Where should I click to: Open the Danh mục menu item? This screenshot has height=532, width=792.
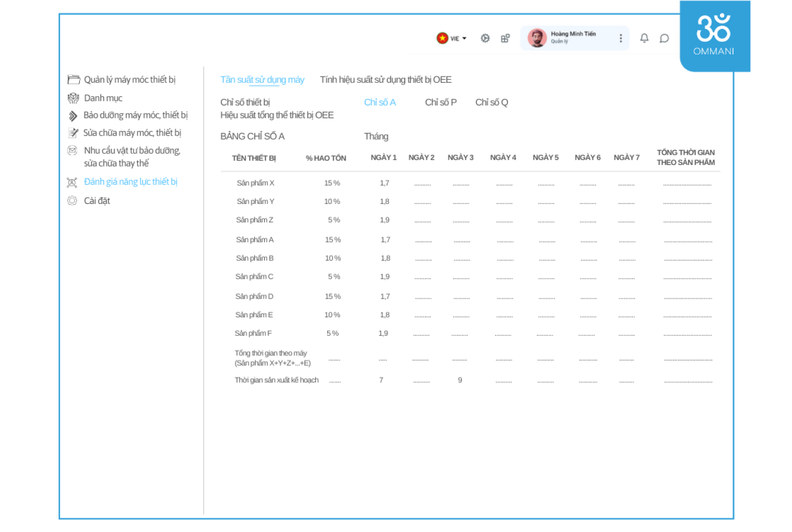[103, 98]
